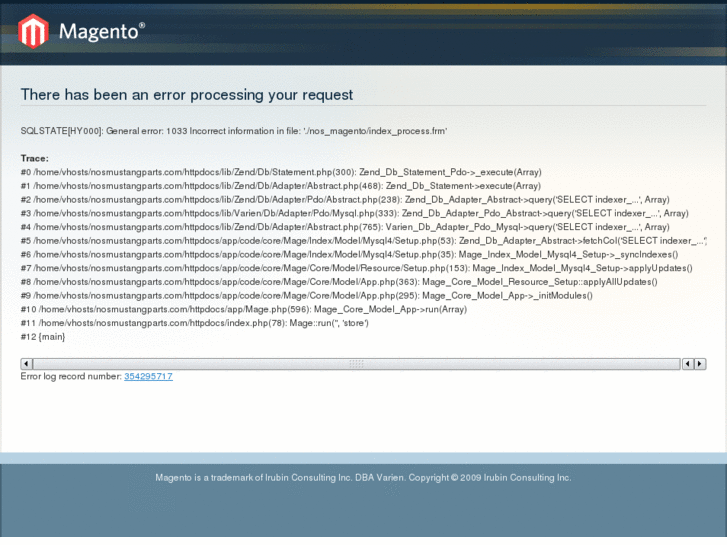Click the bold "Trace:" label

point(34,158)
